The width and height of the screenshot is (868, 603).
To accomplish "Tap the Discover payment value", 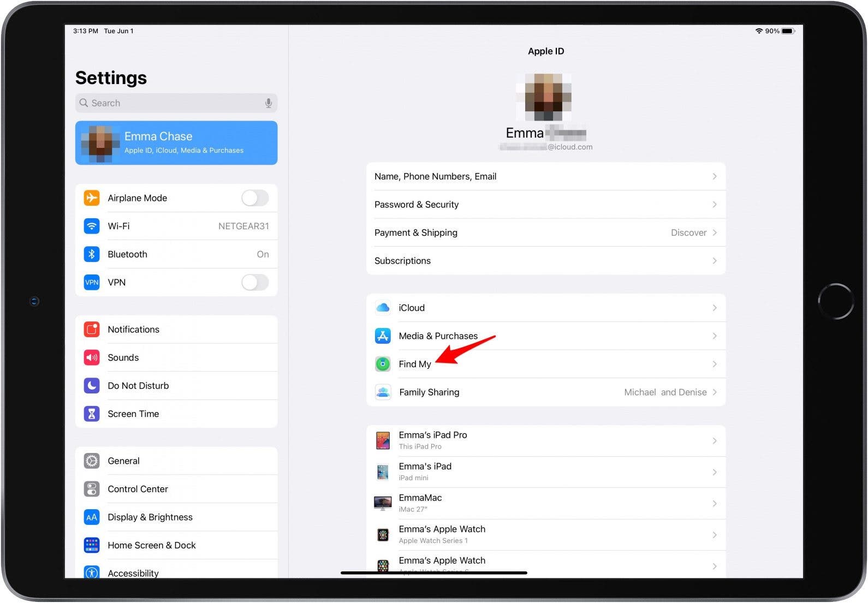I will tap(688, 232).
